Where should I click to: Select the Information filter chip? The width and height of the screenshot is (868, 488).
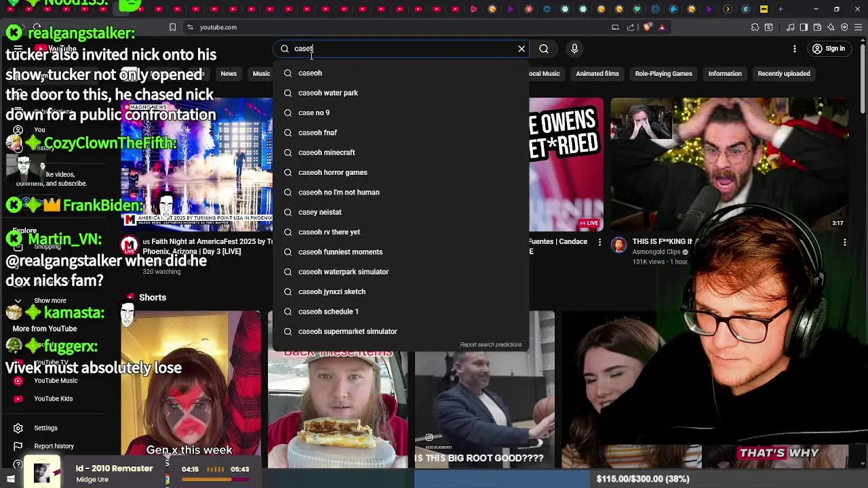(725, 74)
